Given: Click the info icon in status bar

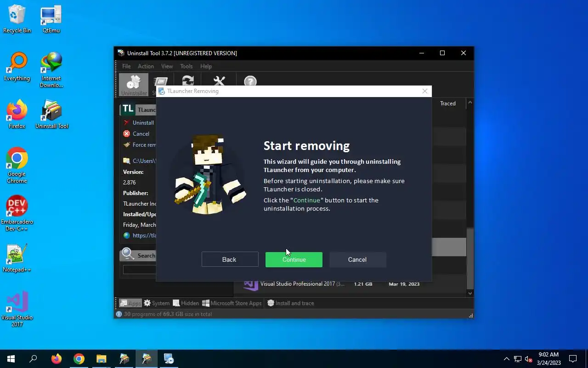Looking at the screenshot, I should pyautogui.click(x=119, y=314).
